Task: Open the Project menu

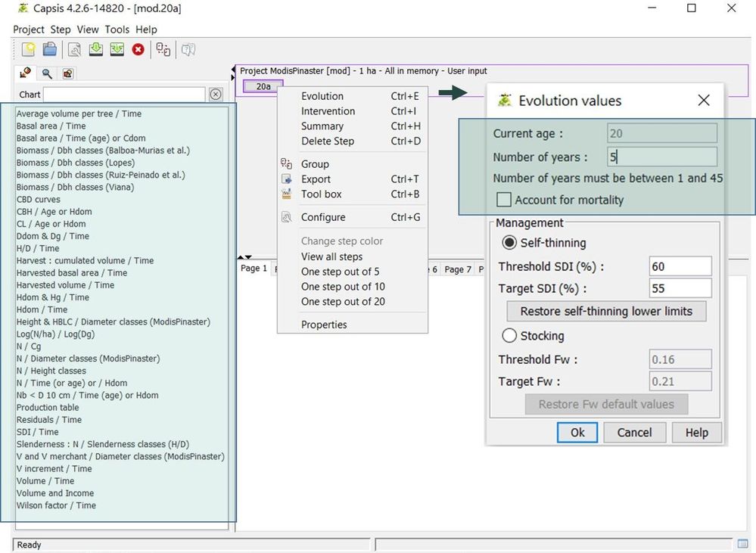Action: click(x=28, y=30)
